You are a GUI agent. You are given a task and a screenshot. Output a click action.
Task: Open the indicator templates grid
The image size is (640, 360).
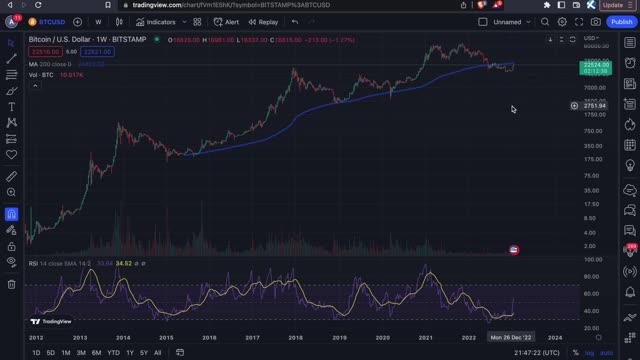[197, 22]
